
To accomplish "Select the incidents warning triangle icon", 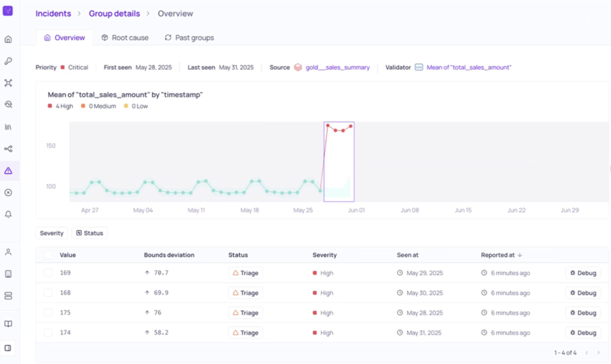I will [x=8, y=171].
